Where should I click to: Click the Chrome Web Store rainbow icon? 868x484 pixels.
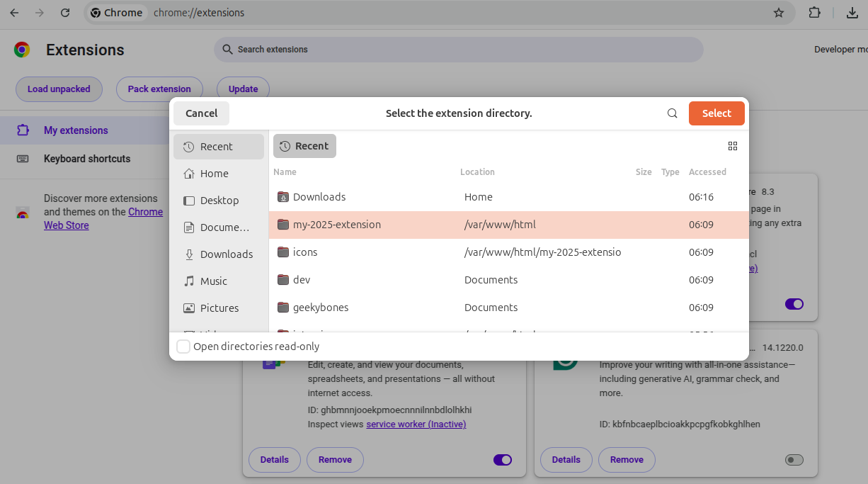pyautogui.click(x=23, y=213)
